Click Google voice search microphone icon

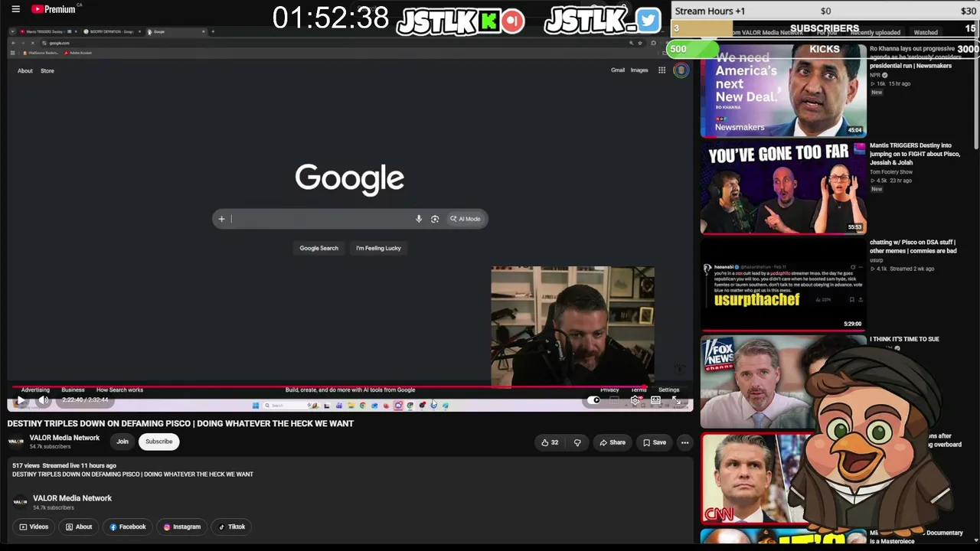(x=419, y=219)
